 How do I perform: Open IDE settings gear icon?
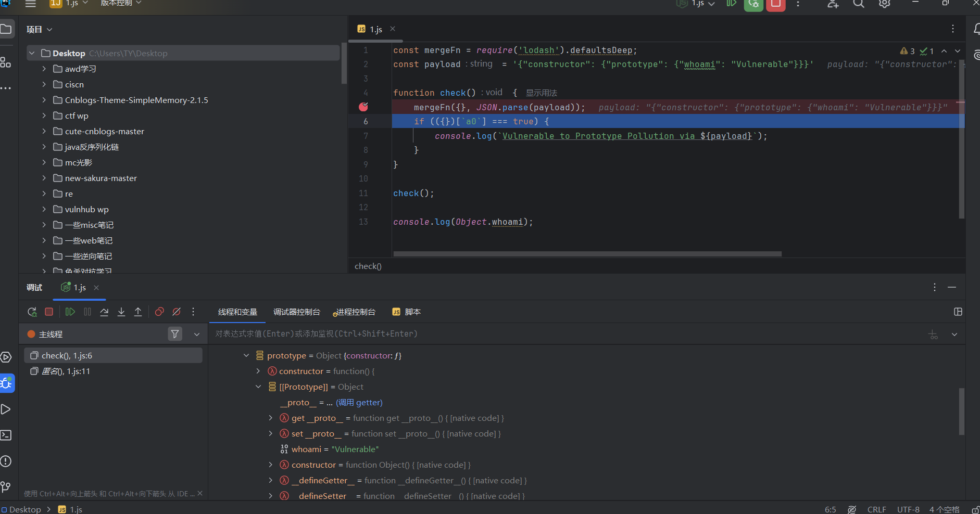[884, 4]
